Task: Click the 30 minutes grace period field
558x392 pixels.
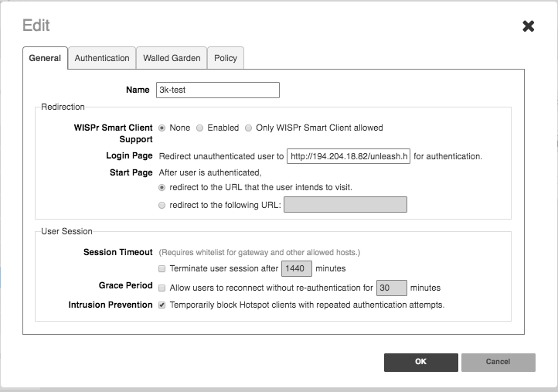Action: [x=391, y=288]
